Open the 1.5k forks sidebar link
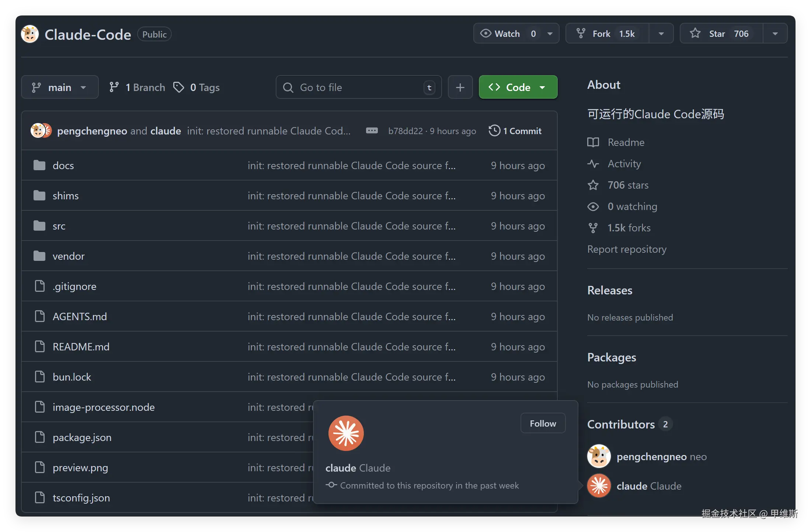The width and height of the screenshot is (811, 532). pyautogui.click(x=629, y=228)
